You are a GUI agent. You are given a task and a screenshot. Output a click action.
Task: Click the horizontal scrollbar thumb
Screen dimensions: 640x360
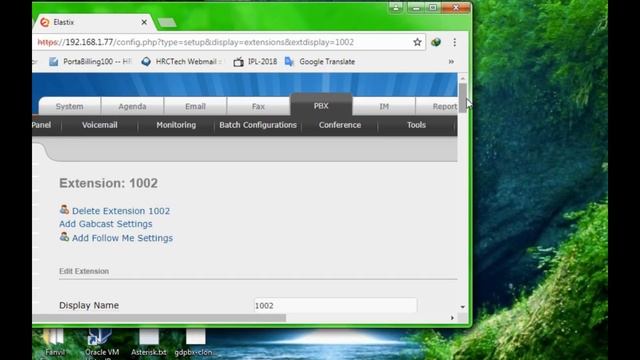pyautogui.click(x=159, y=318)
